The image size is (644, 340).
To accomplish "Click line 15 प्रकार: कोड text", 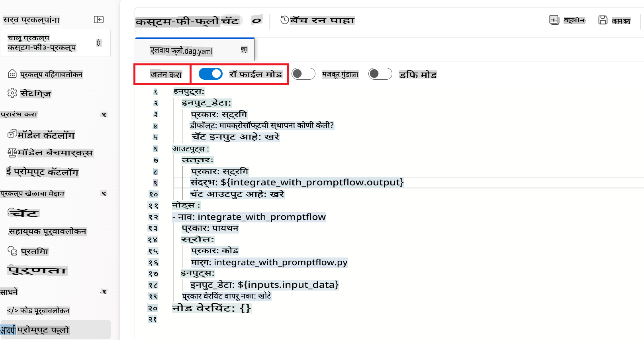I will point(215,251).
